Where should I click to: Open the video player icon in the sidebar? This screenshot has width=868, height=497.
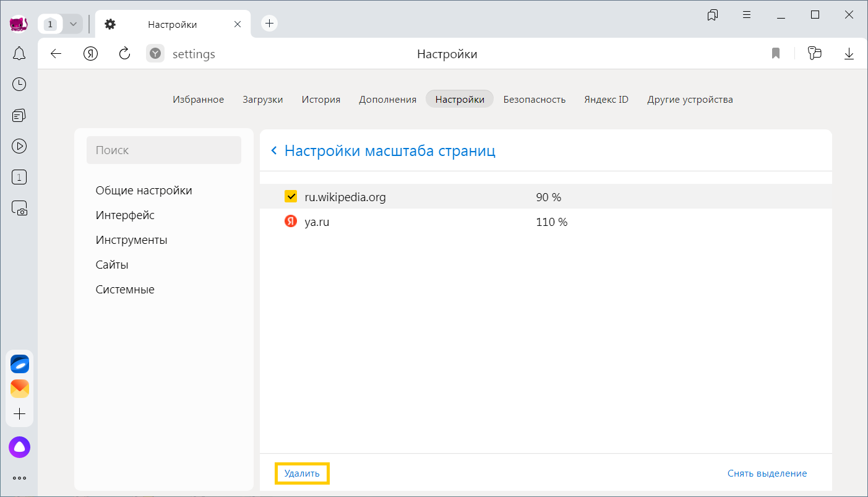pyautogui.click(x=19, y=146)
